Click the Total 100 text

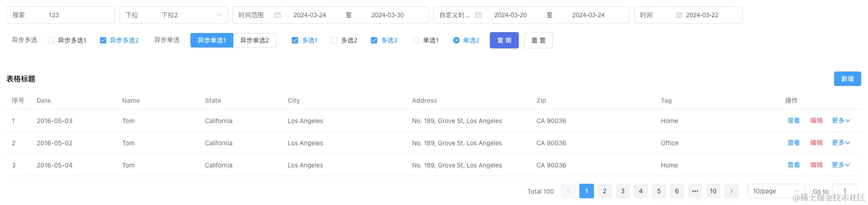click(x=541, y=191)
